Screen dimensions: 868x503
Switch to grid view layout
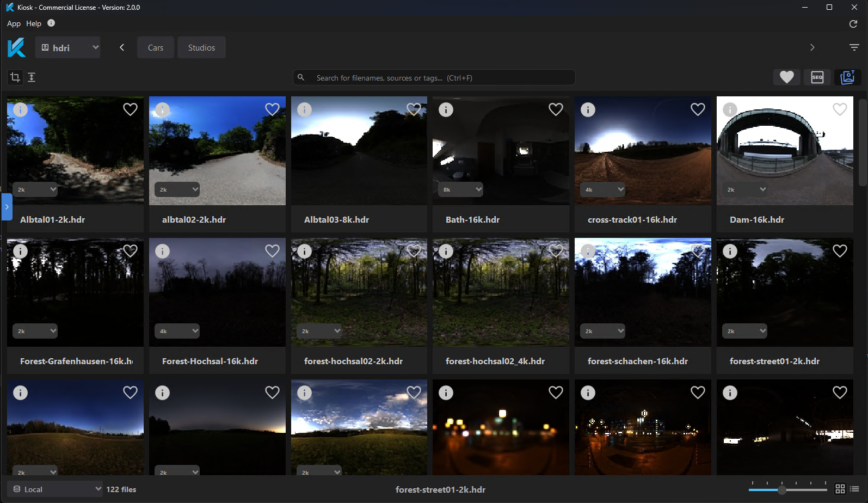(x=840, y=489)
